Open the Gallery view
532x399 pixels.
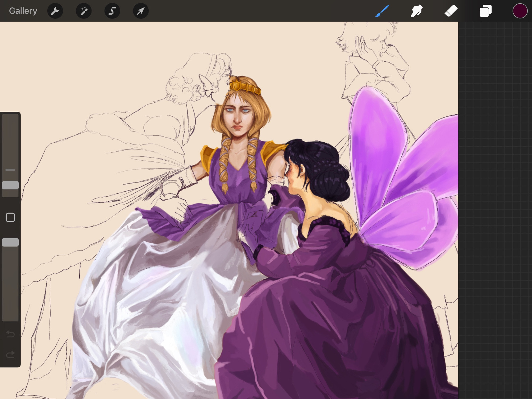tap(23, 11)
